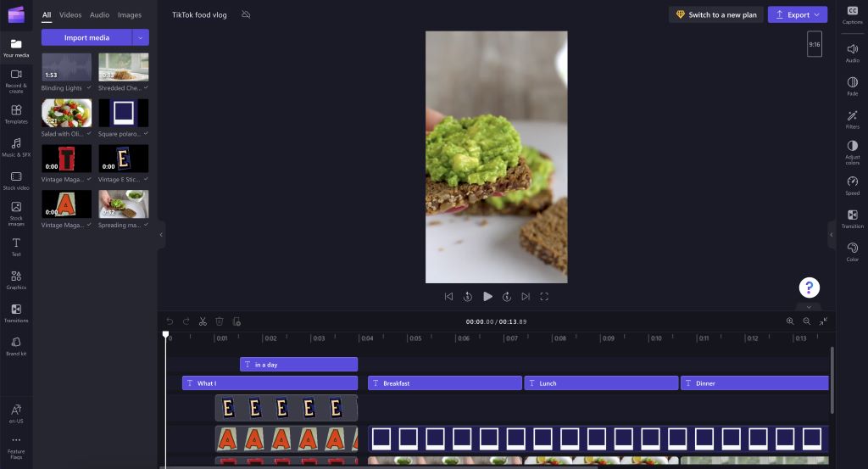Open Record & create panel
Screen dimensions: 868x469
pyautogui.click(x=16, y=81)
